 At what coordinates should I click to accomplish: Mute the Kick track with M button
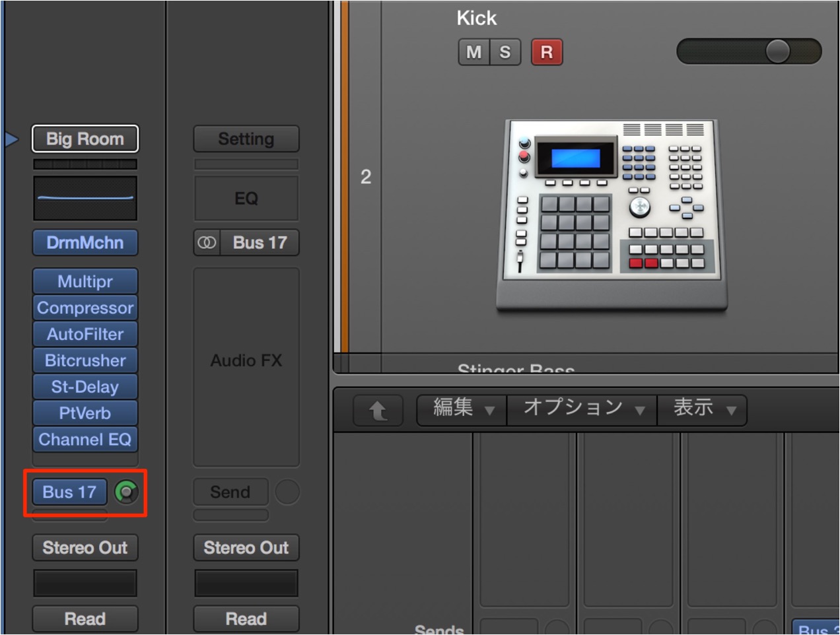[x=473, y=52]
